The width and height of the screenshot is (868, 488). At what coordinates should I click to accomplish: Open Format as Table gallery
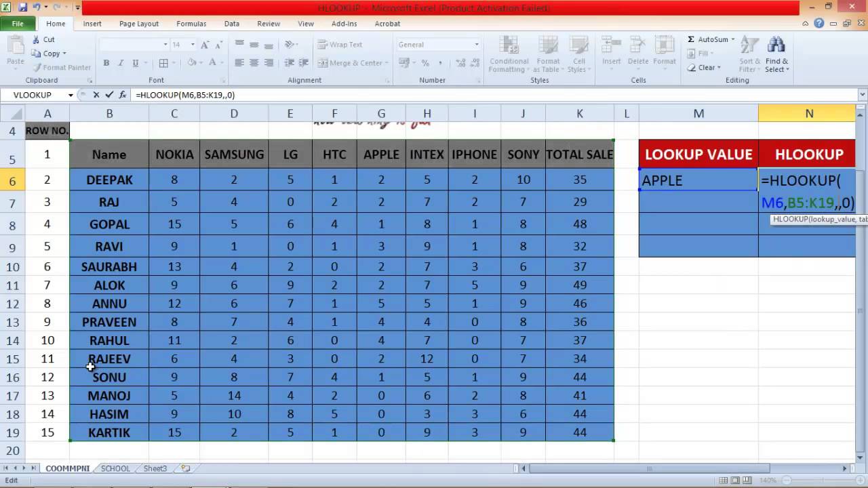[x=547, y=54]
